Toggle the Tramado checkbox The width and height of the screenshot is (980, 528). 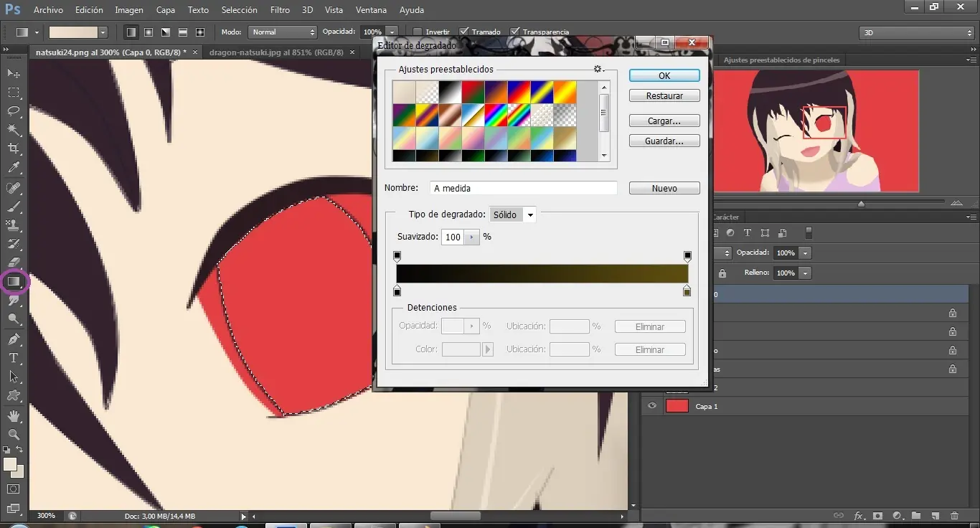tap(464, 32)
